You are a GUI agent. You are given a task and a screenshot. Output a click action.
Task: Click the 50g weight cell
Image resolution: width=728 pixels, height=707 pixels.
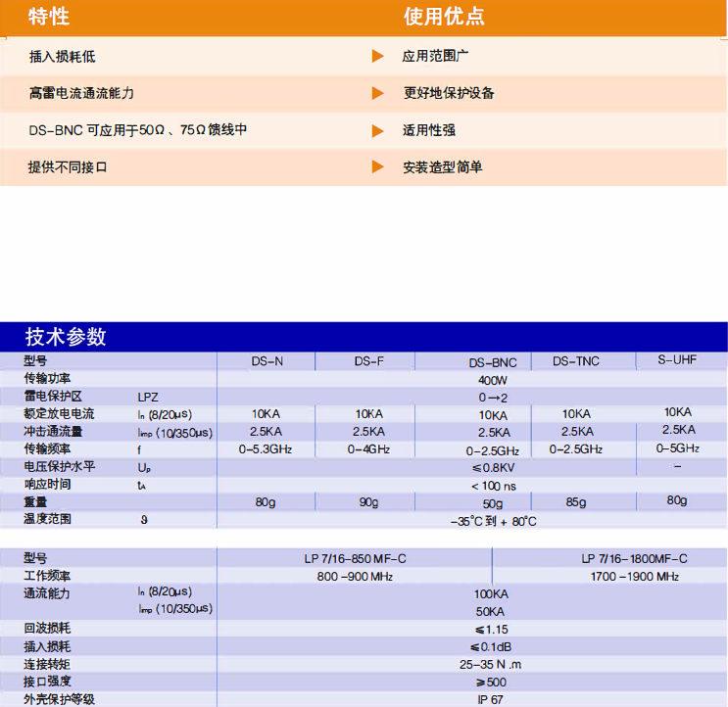pyautogui.click(x=493, y=503)
